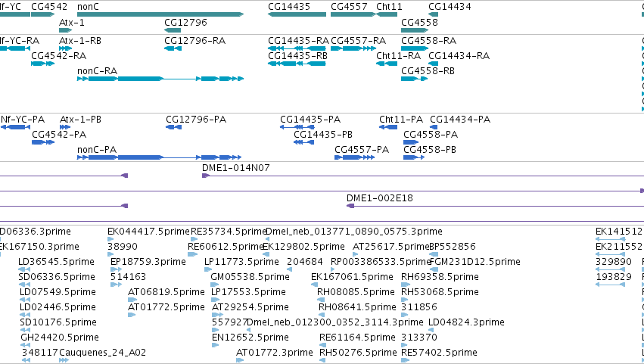
Task: Open the CG14435-RA transcript label
Action: tap(299, 41)
